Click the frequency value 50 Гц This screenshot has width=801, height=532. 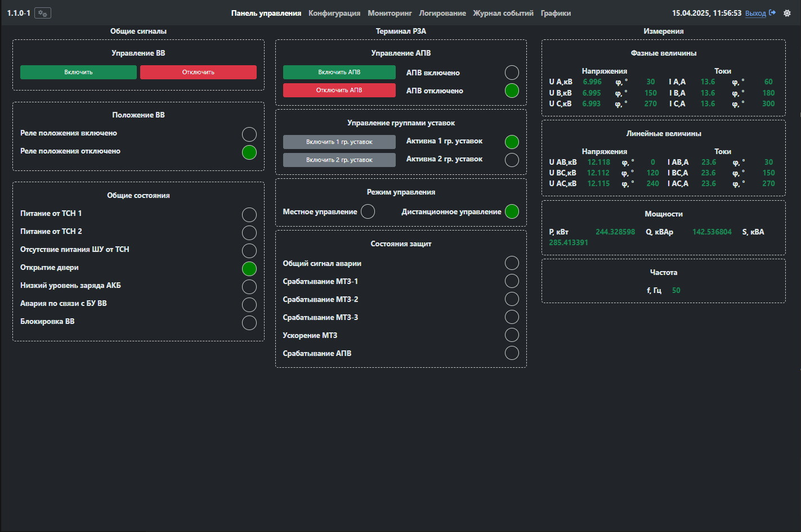676,291
